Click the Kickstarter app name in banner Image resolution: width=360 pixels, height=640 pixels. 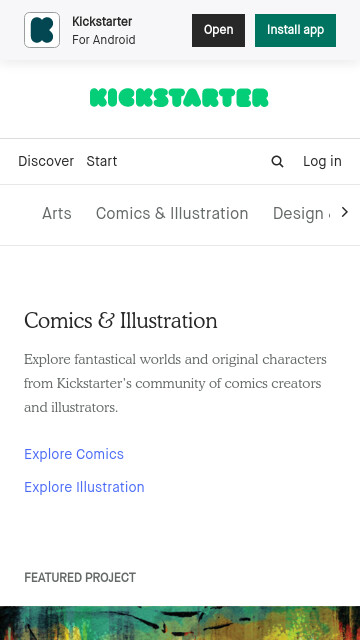coord(102,22)
